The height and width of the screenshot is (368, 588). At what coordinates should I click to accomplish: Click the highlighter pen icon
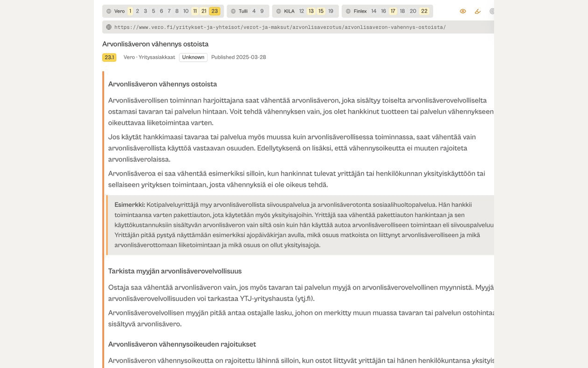pos(478,11)
